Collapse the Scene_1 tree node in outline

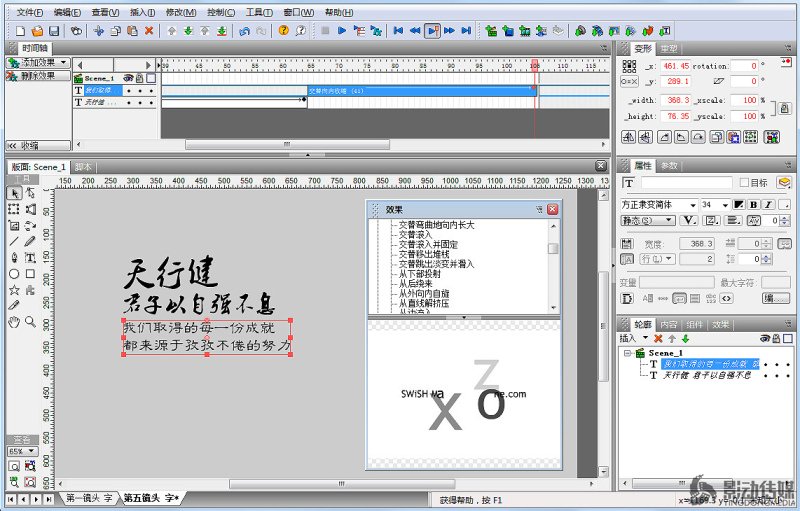[x=628, y=353]
